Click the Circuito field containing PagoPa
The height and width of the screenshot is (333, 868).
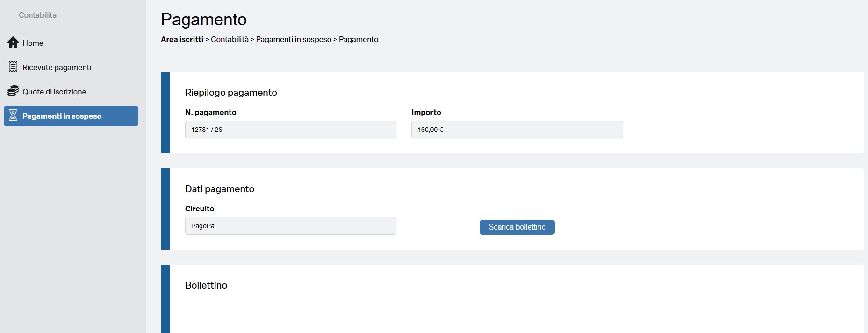pos(290,226)
